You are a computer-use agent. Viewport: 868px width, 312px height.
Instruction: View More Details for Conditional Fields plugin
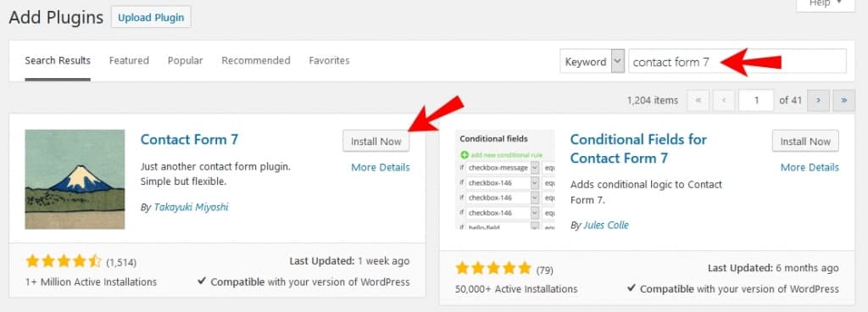pyautogui.click(x=810, y=167)
